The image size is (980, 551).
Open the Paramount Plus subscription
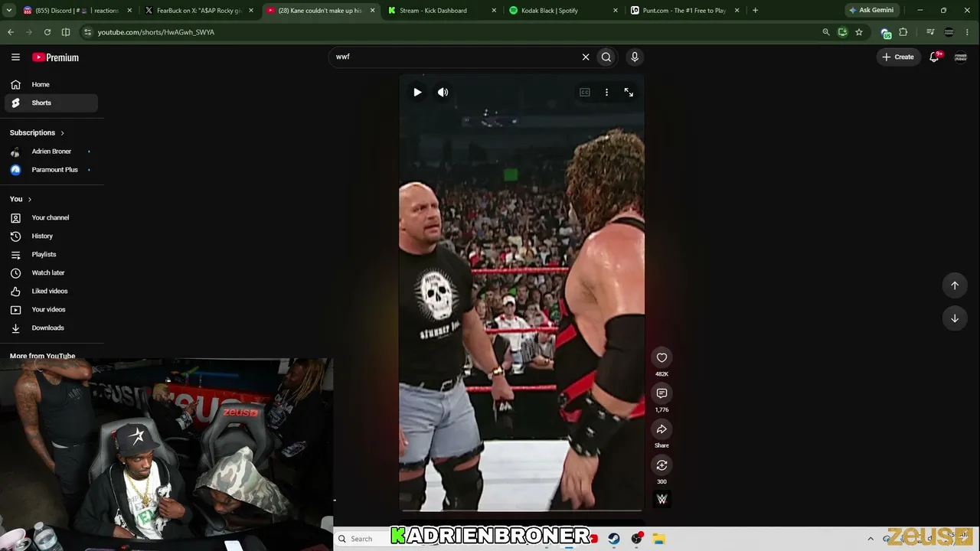click(x=51, y=170)
